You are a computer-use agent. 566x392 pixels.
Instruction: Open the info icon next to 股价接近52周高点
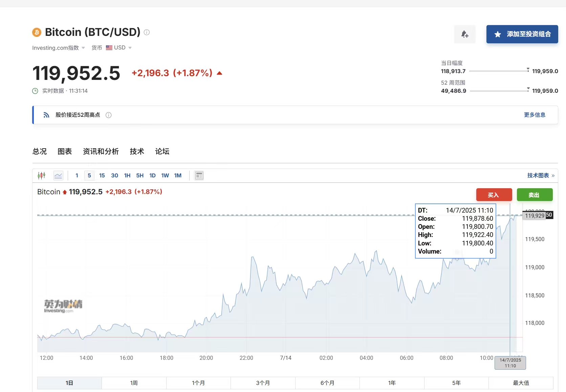(x=109, y=115)
